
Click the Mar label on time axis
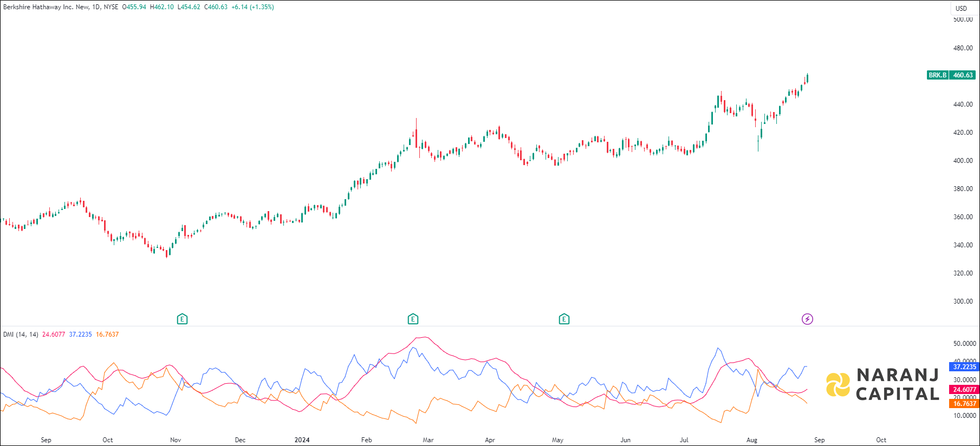pyautogui.click(x=428, y=440)
